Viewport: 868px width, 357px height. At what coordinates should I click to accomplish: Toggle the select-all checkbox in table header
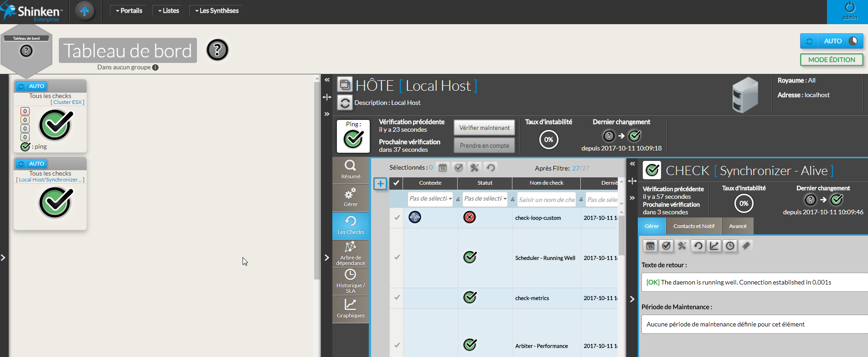click(x=397, y=183)
